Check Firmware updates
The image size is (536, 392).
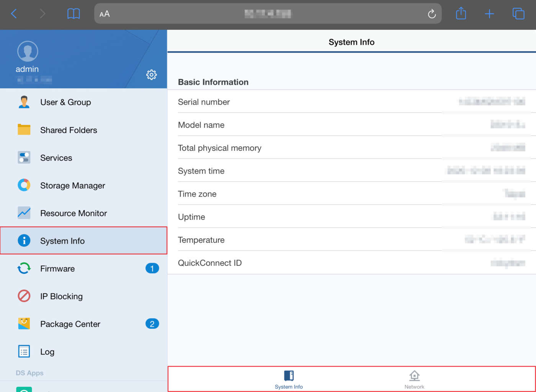(57, 268)
